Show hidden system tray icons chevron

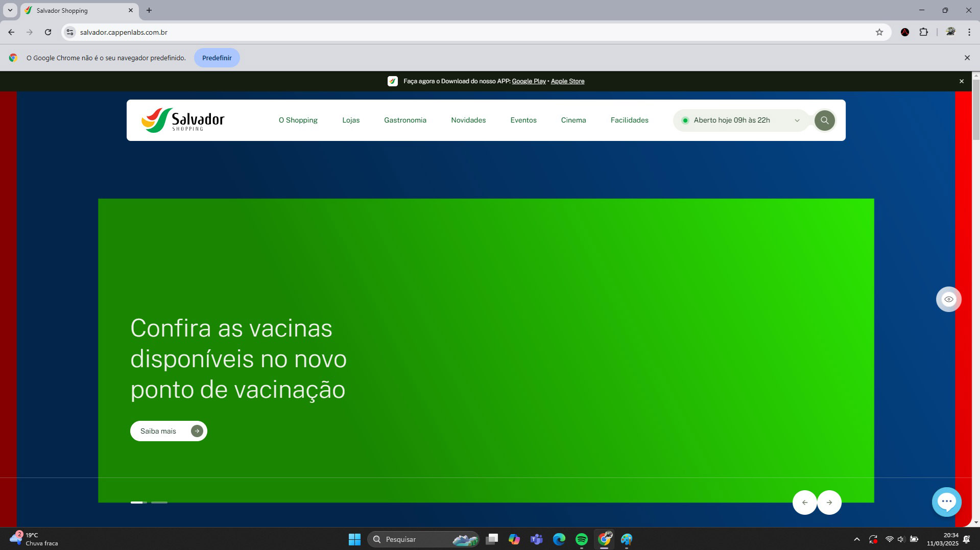856,539
